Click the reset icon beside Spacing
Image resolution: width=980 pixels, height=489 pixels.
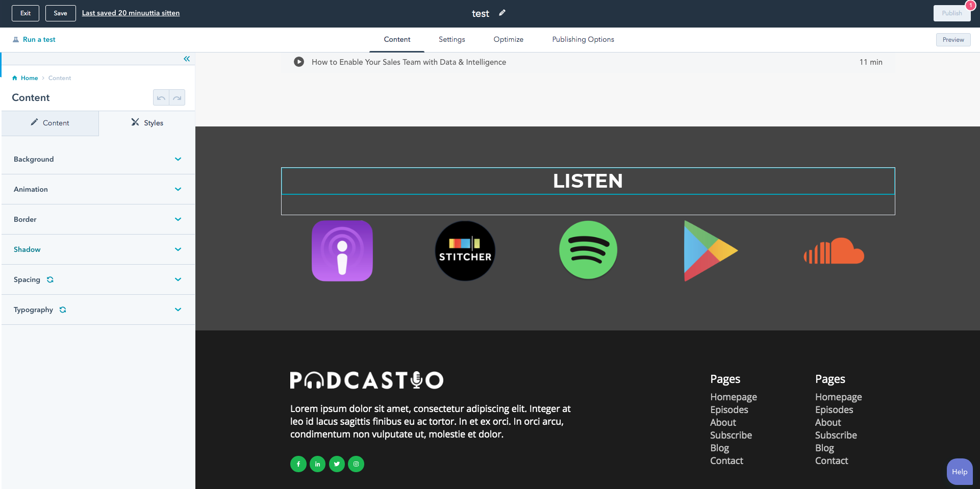[50, 279]
